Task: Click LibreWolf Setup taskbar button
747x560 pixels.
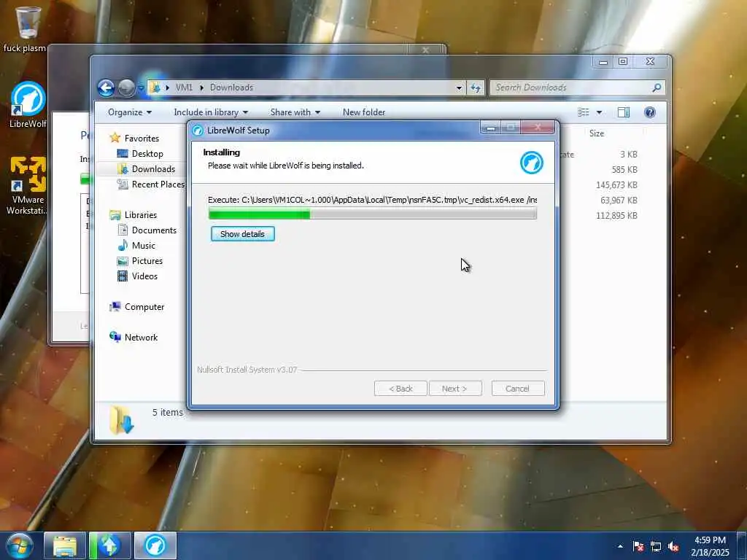Action: point(155,545)
